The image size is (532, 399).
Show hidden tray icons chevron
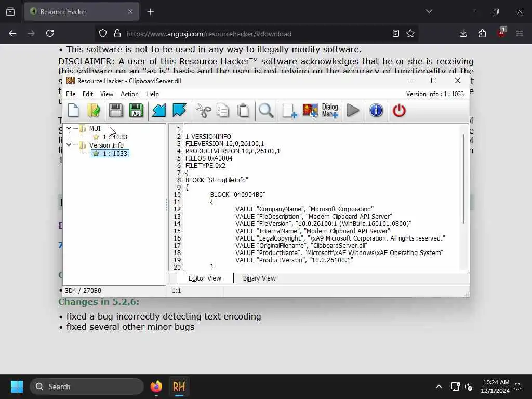438,387
